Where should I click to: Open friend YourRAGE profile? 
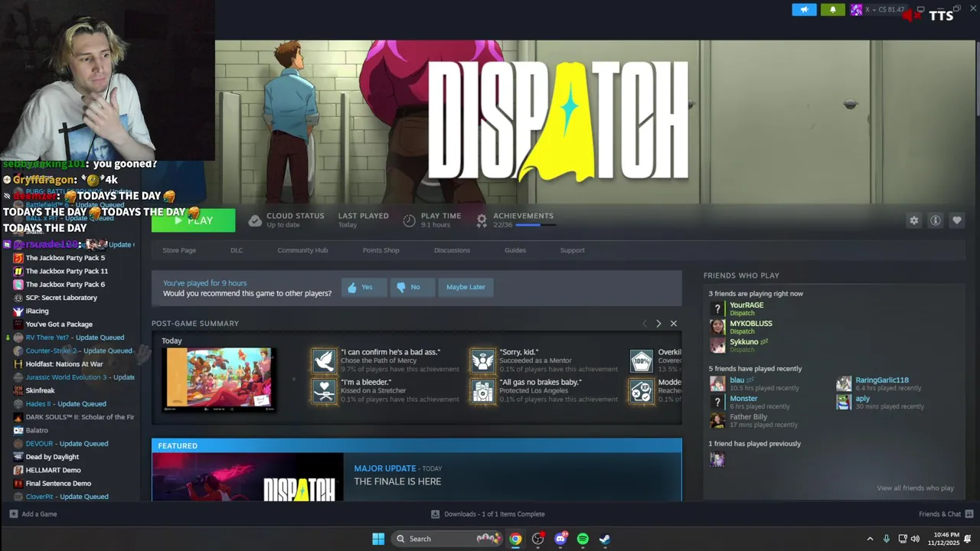[x=746, y=305]
